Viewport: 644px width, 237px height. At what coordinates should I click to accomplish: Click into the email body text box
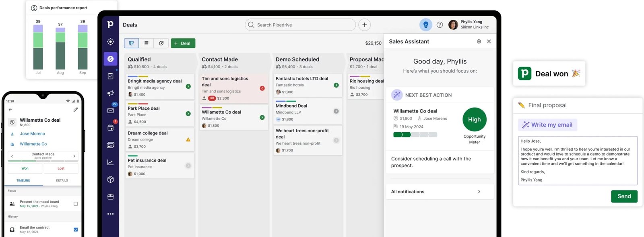[578, 161]
